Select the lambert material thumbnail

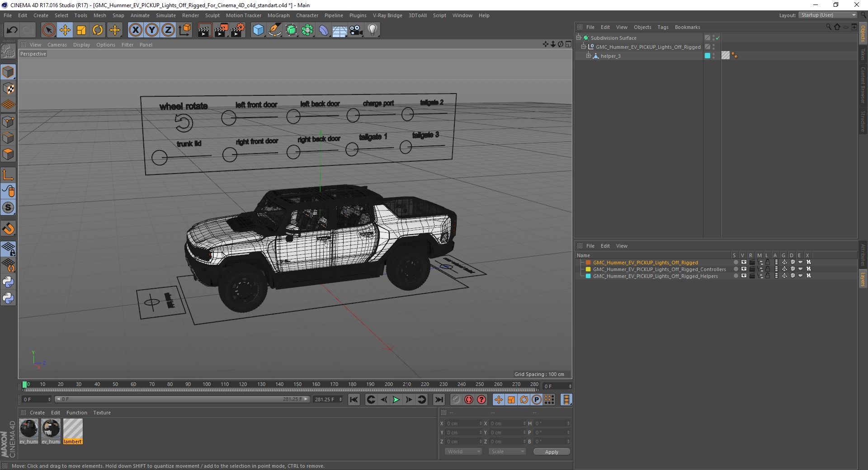click(x=72, y=431)
